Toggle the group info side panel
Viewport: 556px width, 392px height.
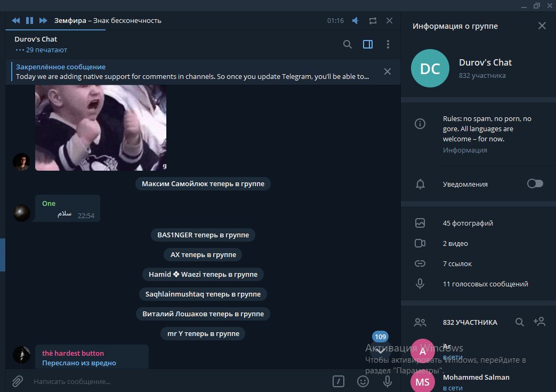point(368,44)
